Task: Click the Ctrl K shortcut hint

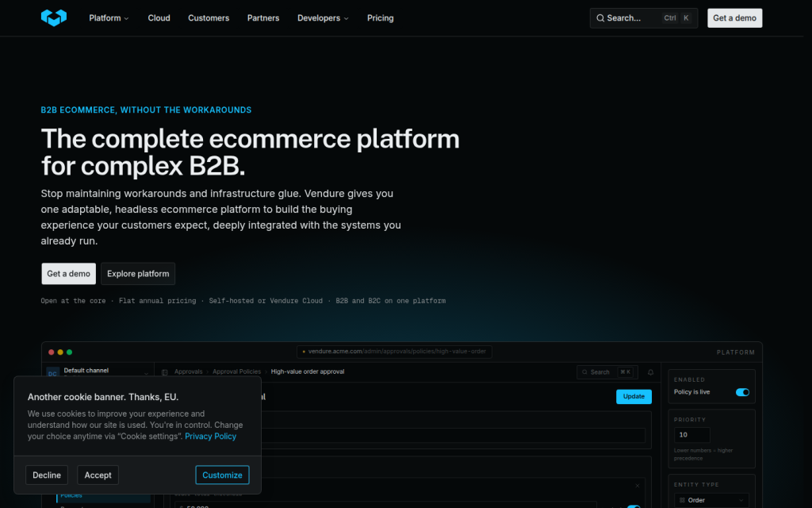Action: tap(676, 18)
